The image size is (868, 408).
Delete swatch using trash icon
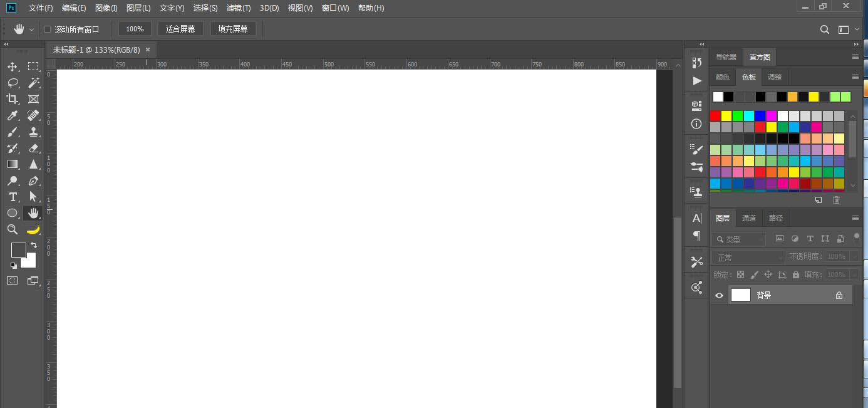point(836,200)
